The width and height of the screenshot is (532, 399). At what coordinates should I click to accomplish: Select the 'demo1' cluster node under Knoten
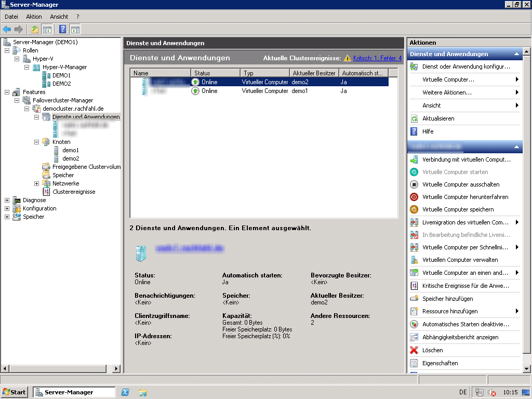coord(71,150)
